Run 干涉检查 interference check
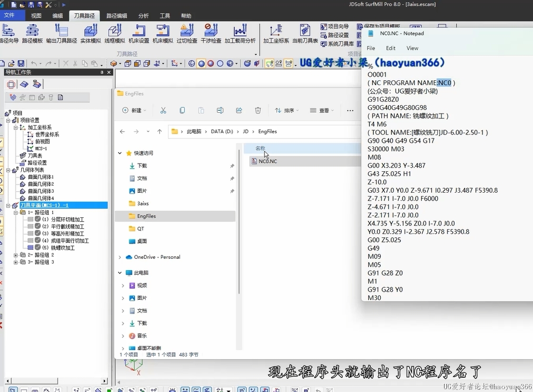 (x=211, y=34)
